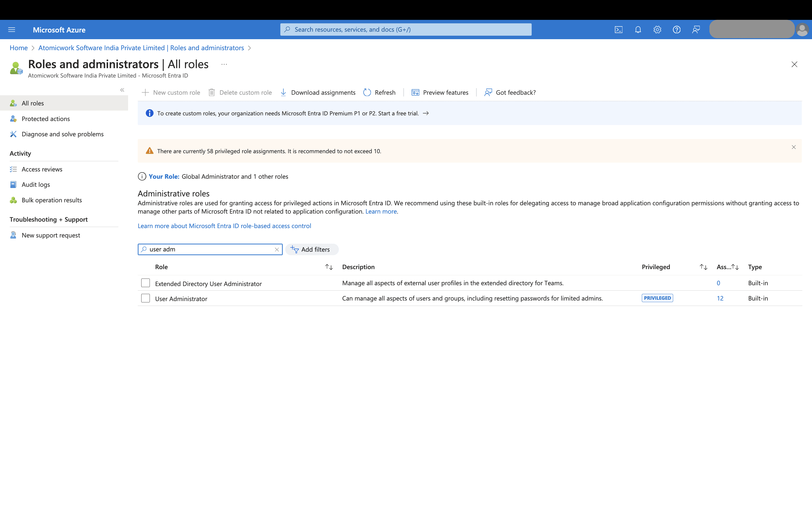
Task: Click the Description column header
Action: tap(358, 267)
